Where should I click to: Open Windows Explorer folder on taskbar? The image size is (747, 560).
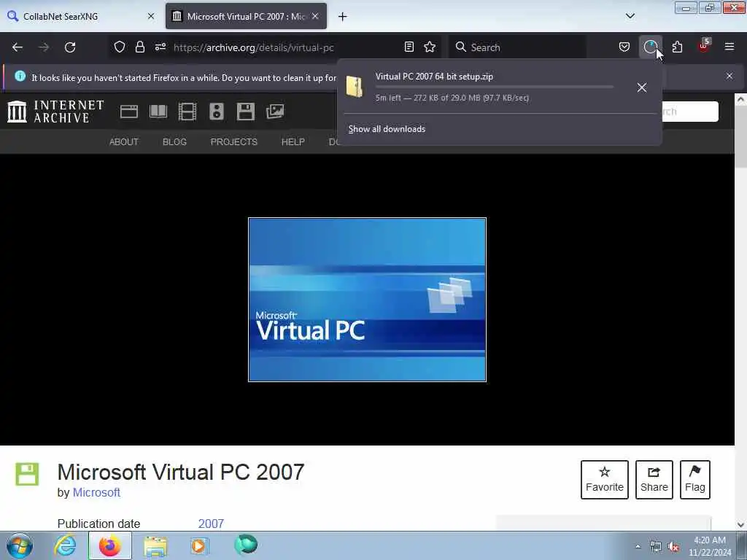(x=155, y=546)
